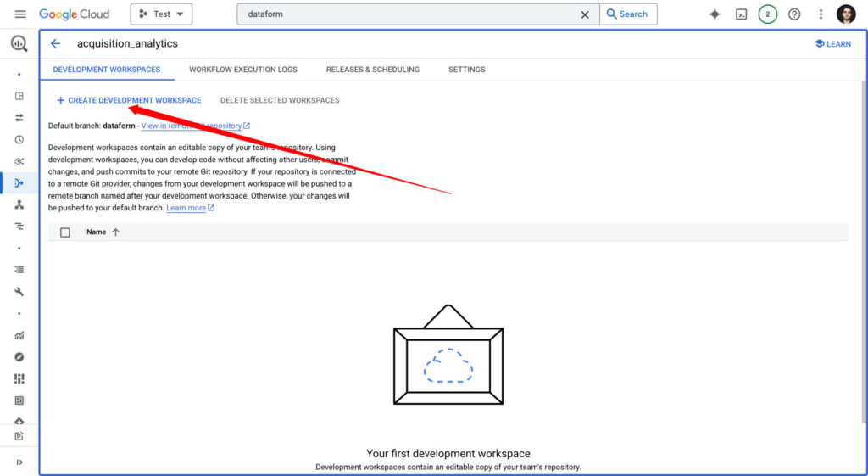Select the highlighted Dataform icon in sidebar
This screenshot has width=868, height=476.
click(19, 182)
